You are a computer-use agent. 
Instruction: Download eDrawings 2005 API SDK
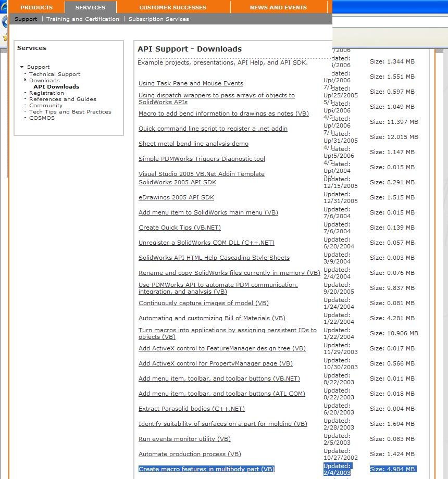(x=176, y=197)
